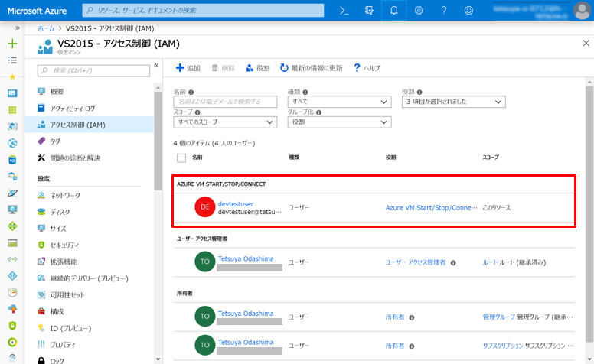Click the name or email search field
The width and height of the screenshot is (594, 364).
(x=225, y=102)
